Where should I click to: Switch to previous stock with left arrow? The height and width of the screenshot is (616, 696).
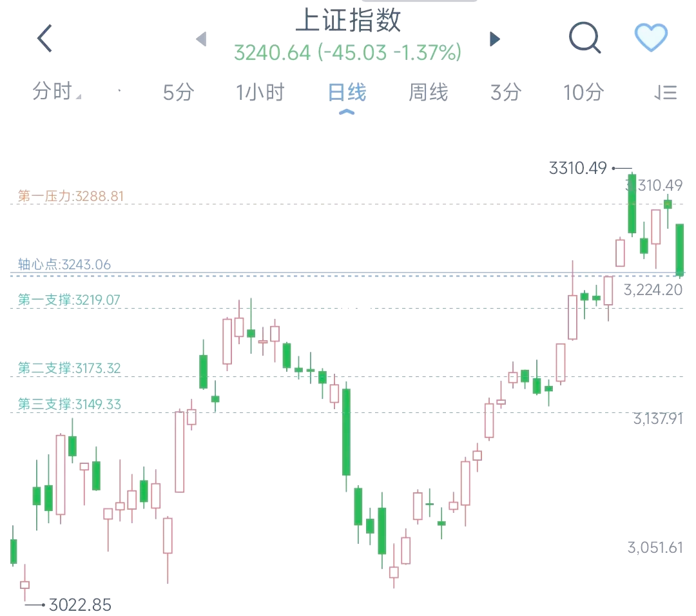click(x=202, y=39)
